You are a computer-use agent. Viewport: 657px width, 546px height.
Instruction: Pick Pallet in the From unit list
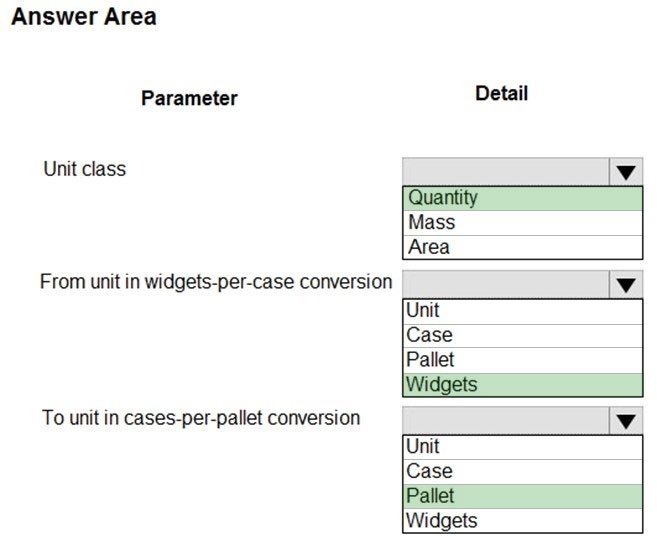[522, 360]
